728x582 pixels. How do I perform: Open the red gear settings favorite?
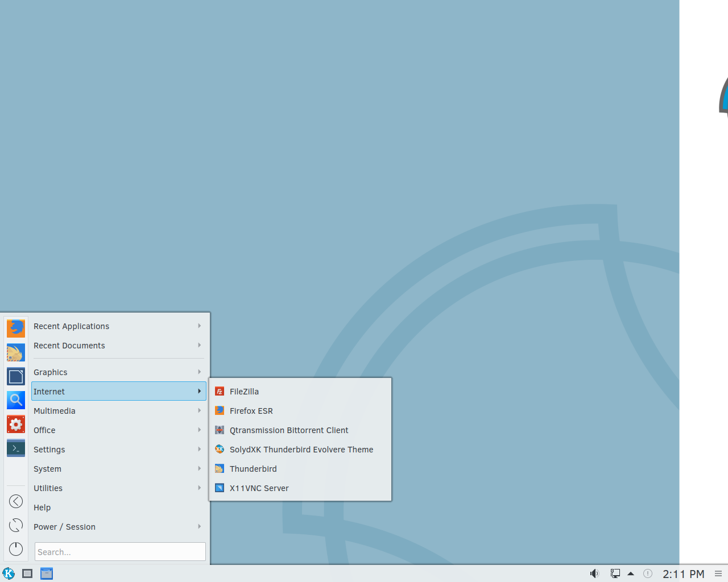(16, 424)
